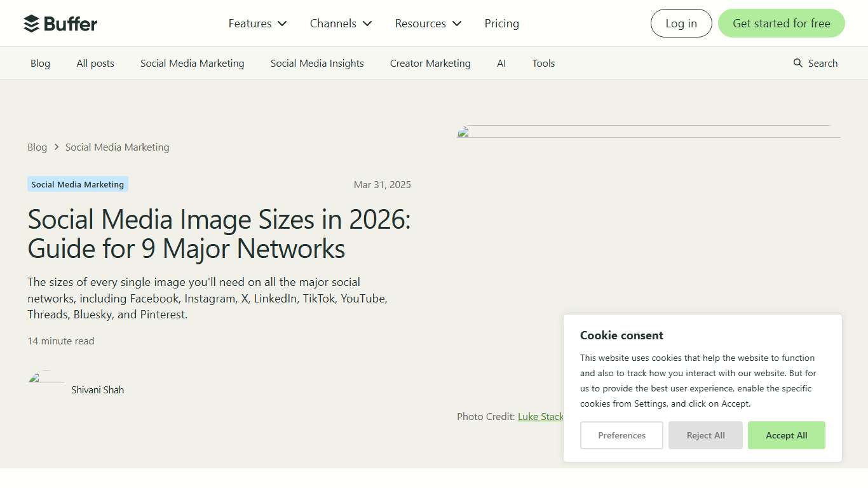Open cookie Preferences settings
This screenshot has height=488, width=868.
click(621, 435)
